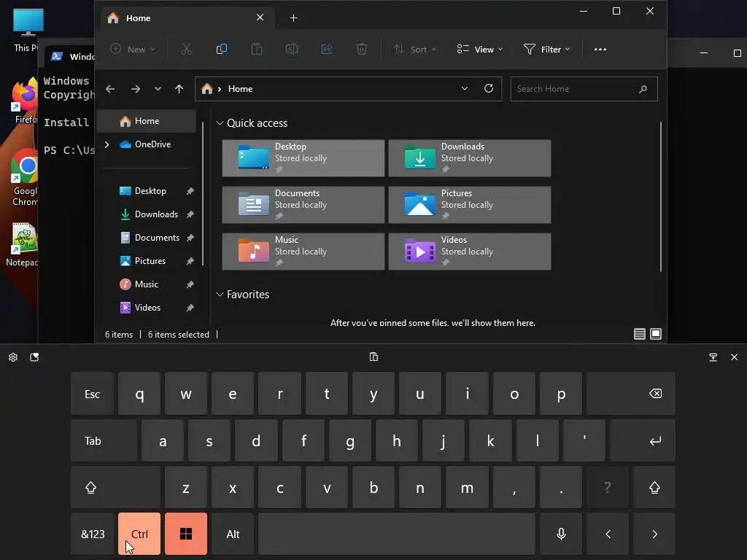Screen dimensions: 747x560
Task: Go back with the left arrow button
Action: coord(110,89)
